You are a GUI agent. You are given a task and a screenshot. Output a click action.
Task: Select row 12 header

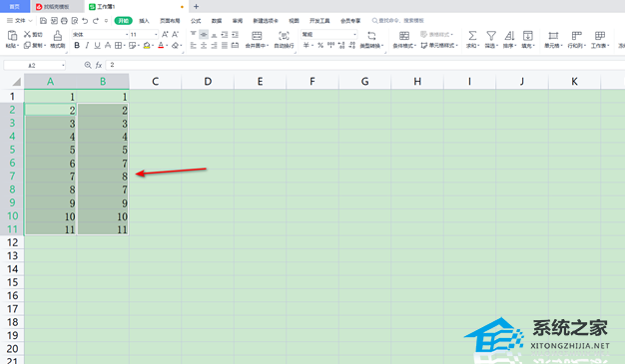tap(12, 242)
